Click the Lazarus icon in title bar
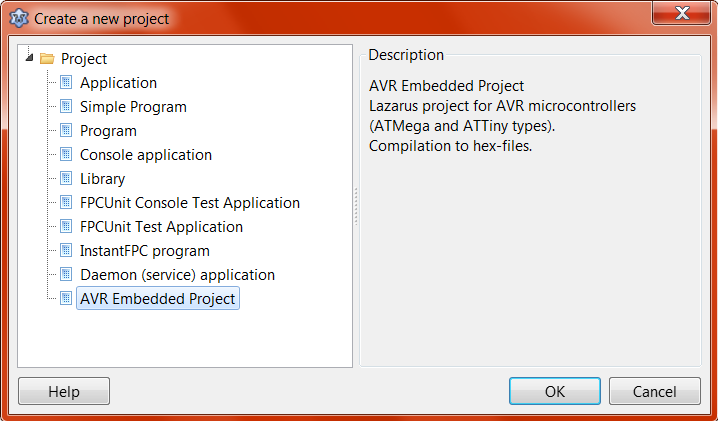The image size is (718, 421). click(x=17, y=18)
